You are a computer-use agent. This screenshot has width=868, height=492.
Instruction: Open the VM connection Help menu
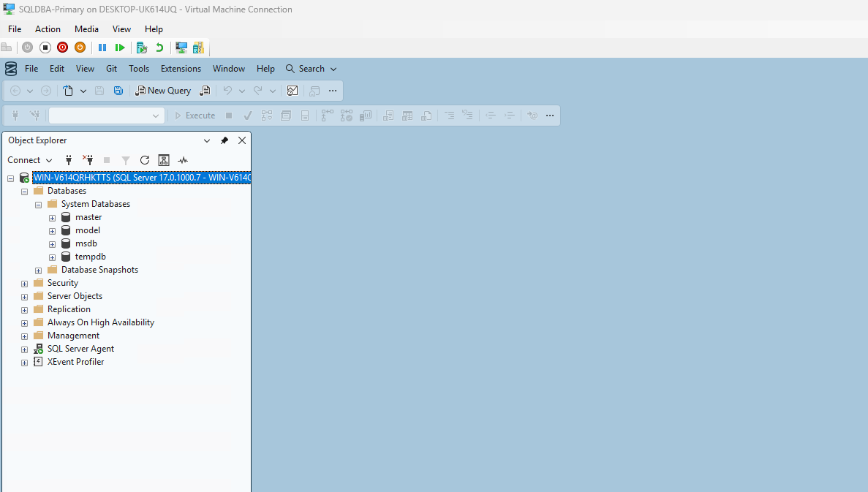pos(154,29)
